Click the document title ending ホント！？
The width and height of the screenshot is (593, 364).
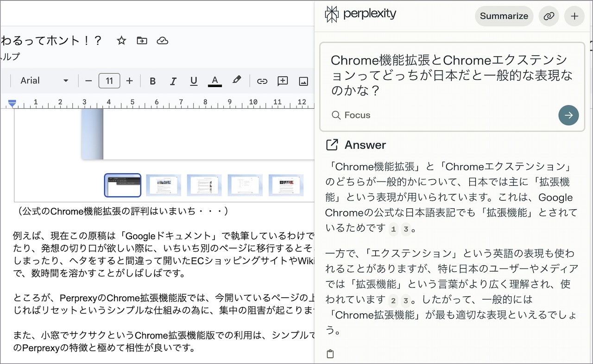coord(51,41)
